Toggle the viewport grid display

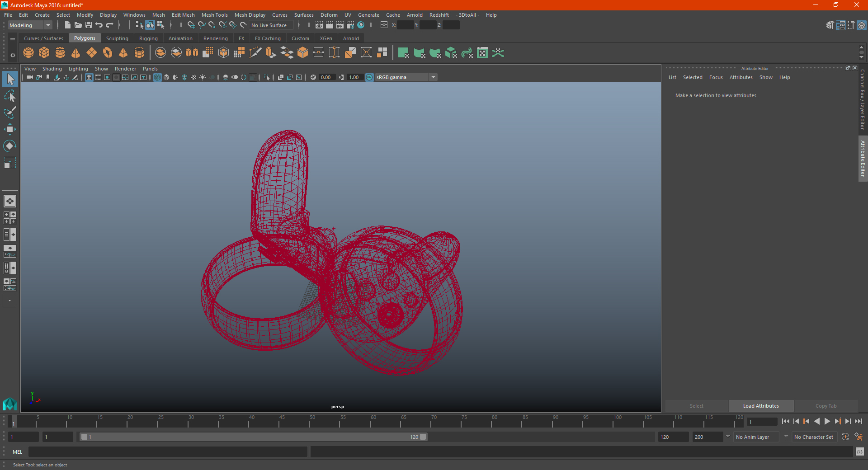(x=89, y=77)
